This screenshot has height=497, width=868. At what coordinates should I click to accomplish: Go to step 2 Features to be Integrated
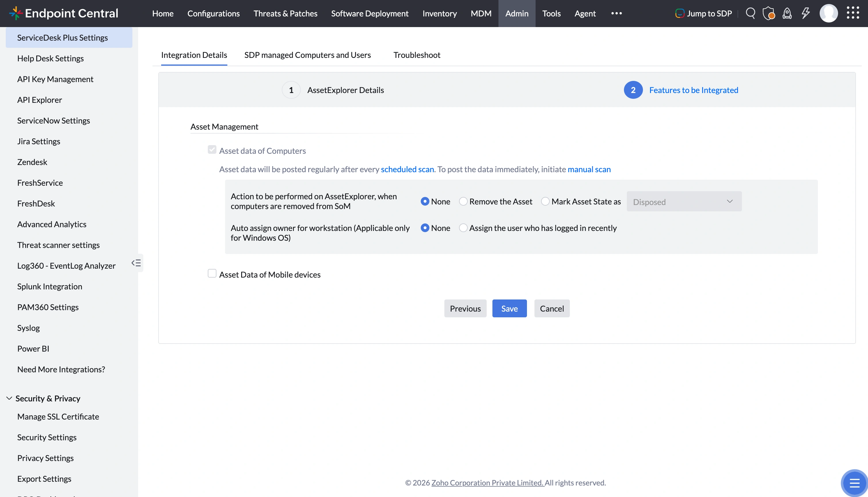(x=681, y=90)
